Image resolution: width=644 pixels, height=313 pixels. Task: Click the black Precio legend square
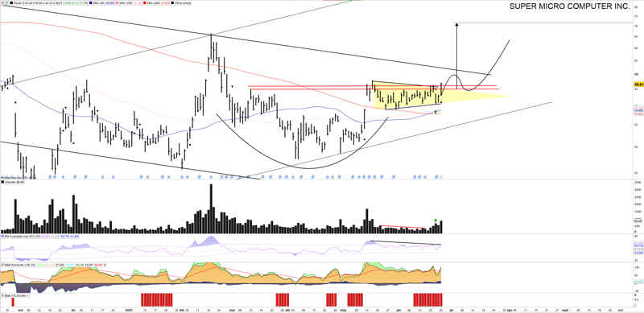pyautogui.click(x=11, y=2)
